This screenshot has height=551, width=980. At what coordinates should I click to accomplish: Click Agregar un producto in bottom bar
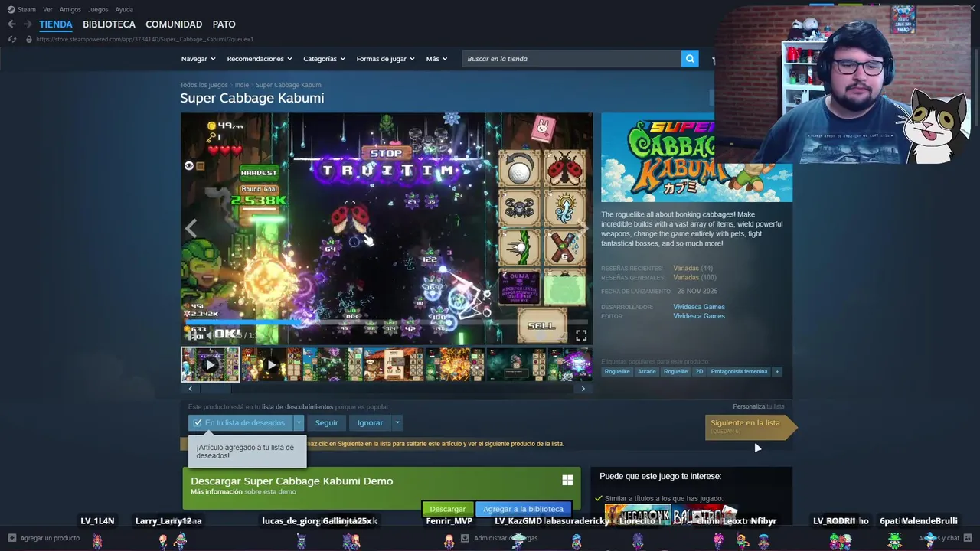(x=50, y=538)
